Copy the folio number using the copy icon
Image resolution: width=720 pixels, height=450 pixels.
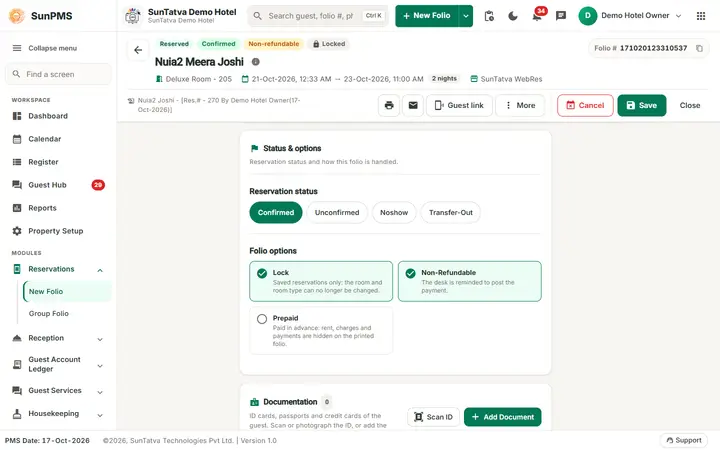coord(699,48)
